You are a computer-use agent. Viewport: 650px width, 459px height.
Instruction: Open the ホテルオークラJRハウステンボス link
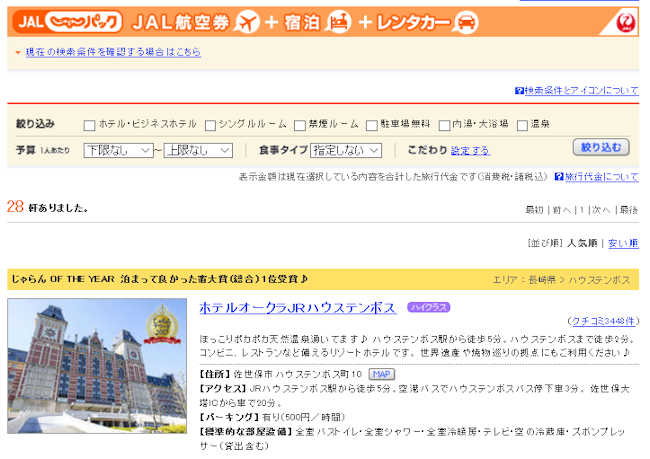(297, 307)
